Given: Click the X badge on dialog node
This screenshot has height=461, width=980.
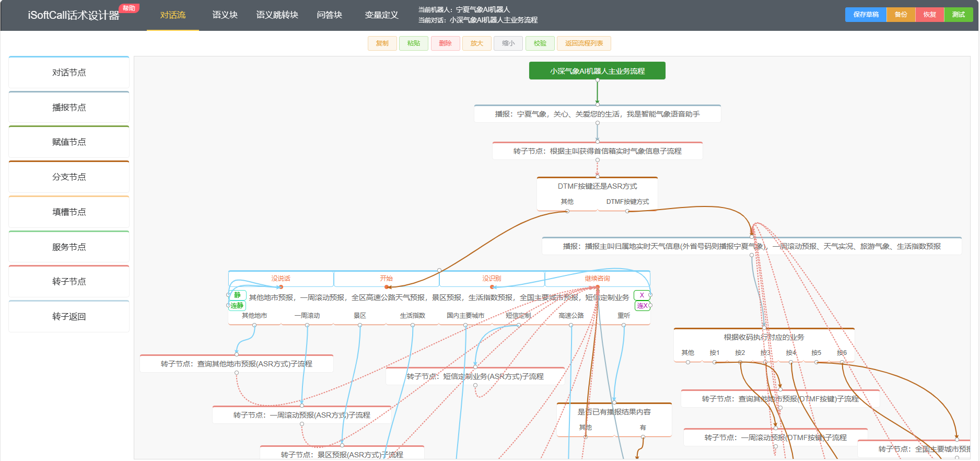Looking at the screenshot, I should tap(642, 295).
